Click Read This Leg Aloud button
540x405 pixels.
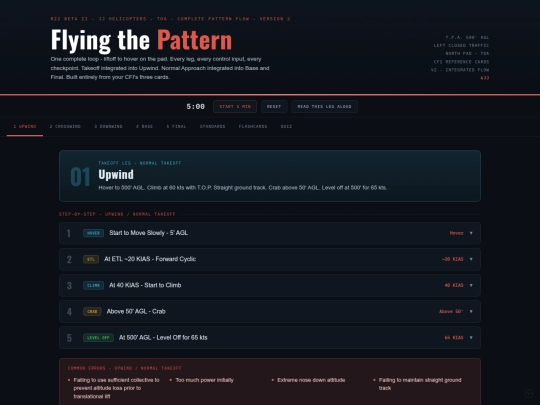(x=324, y=107)
